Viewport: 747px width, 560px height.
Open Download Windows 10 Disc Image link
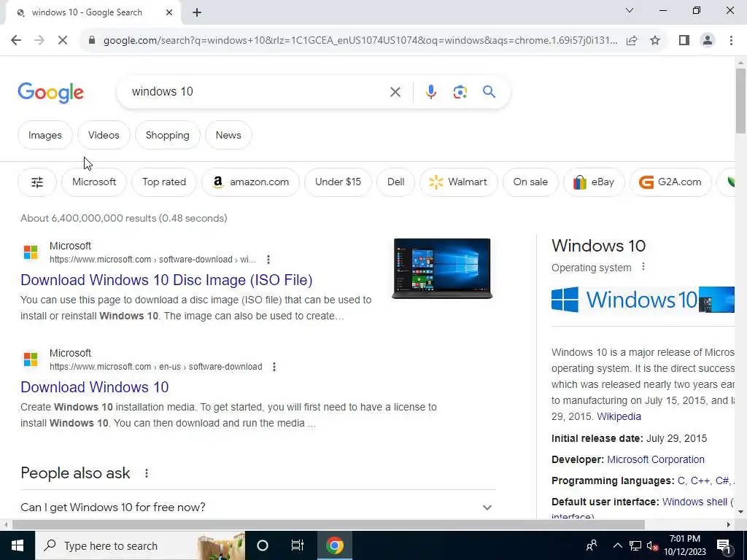coord(166,280)
